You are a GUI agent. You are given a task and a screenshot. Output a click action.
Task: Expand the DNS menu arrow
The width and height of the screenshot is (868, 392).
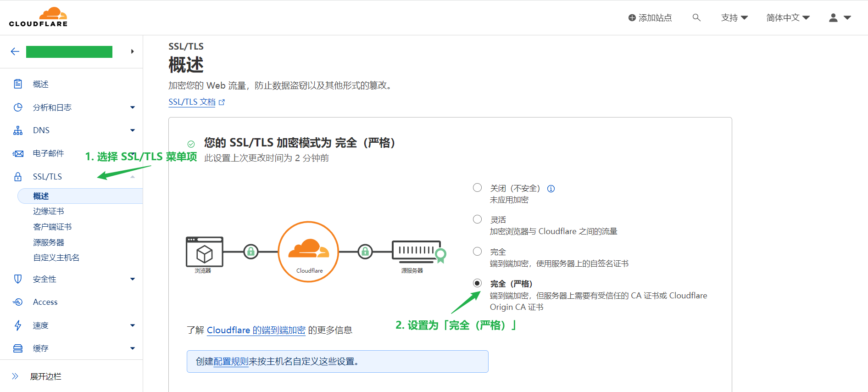tap(133, 130)
